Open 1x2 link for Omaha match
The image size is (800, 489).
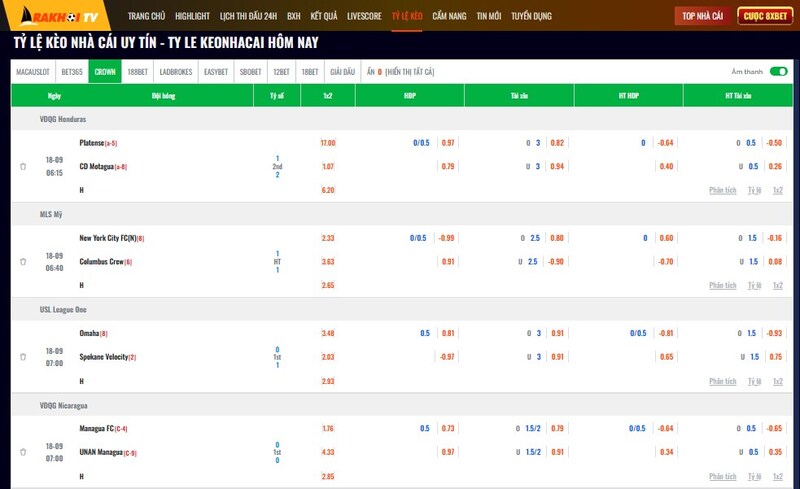click(777, 381)
